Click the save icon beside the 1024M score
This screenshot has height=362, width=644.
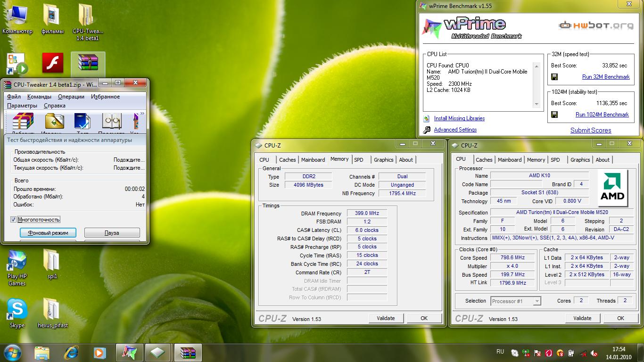pos(554,115)
